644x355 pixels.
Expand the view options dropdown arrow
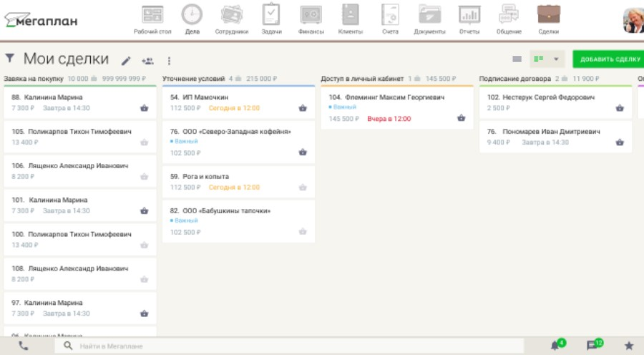click(x=556, y=59)
